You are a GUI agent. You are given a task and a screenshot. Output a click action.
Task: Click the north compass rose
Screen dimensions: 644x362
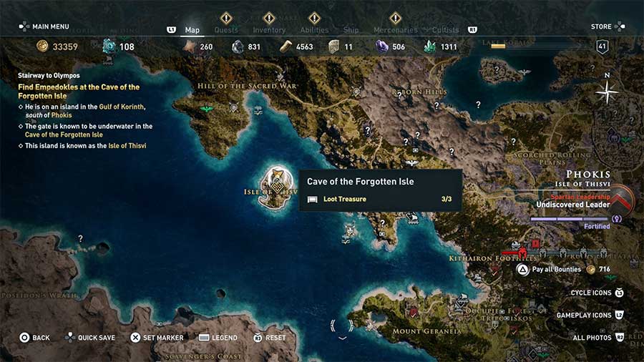coord(608,91)
